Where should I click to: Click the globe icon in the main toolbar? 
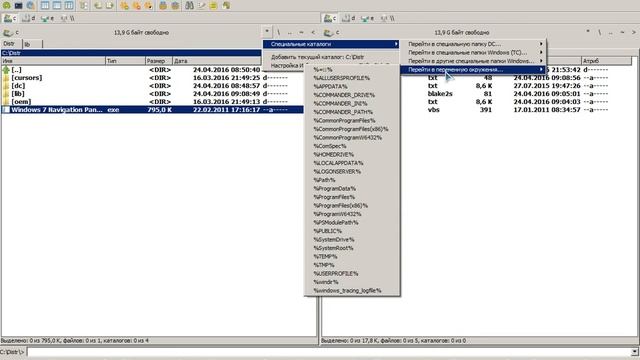click(x=31, y=5)
